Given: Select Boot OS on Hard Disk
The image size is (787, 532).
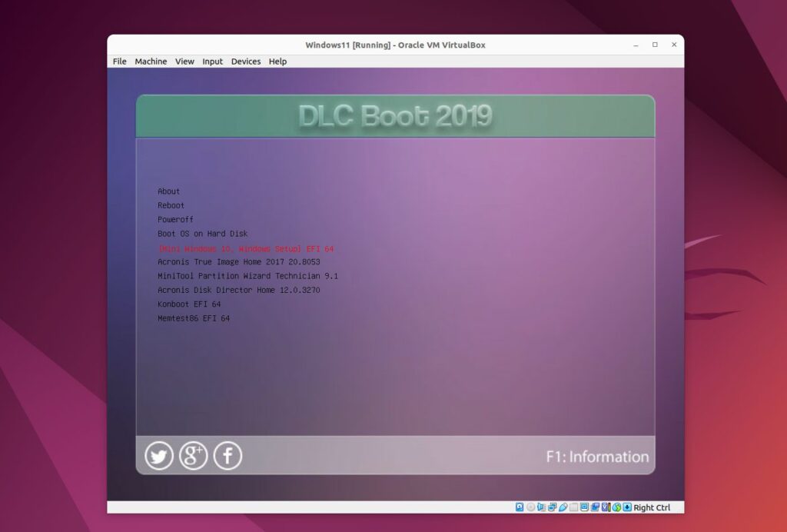Looking at the screenshot, I should (x=199, y=233).
